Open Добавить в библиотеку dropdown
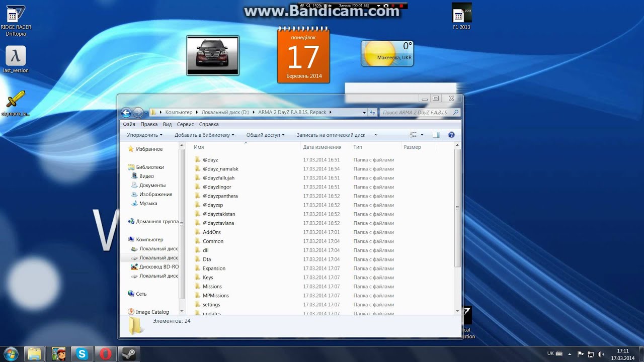The width and height of the screenshot is (644, 362). tap(205, 135)
